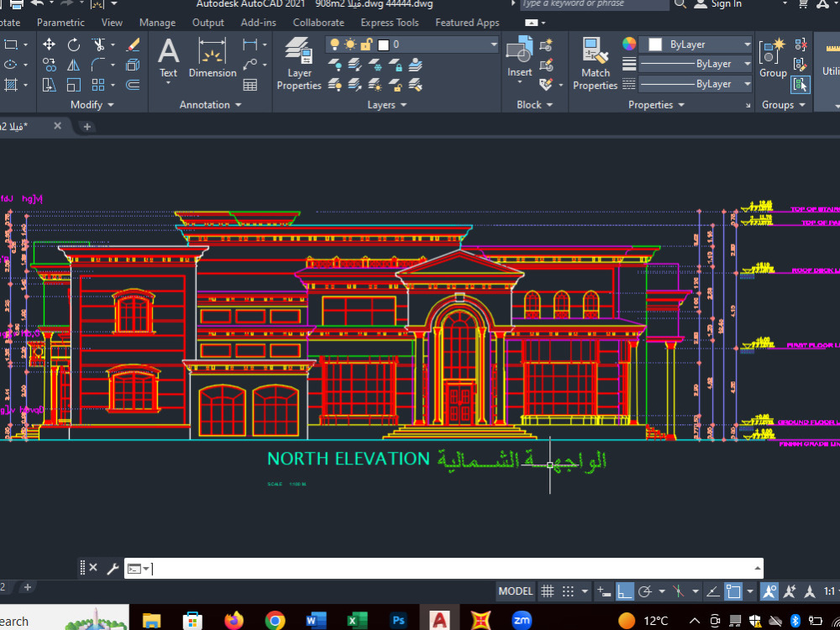Open the Parametric ribbon tab

click(x=60, y=23)
